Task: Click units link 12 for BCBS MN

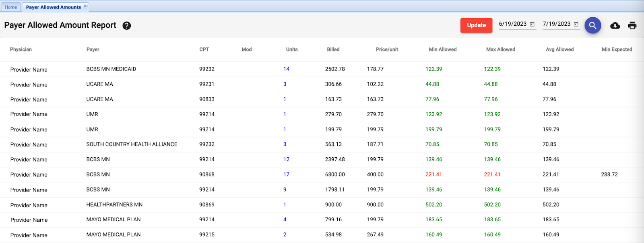Action: point(286,160)
